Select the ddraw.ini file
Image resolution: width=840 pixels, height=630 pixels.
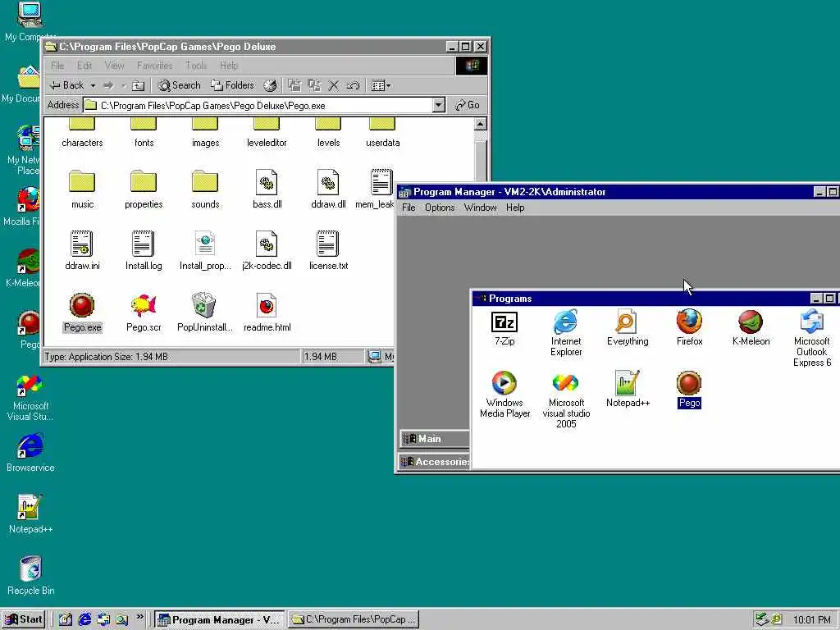(x=82, y=251)
